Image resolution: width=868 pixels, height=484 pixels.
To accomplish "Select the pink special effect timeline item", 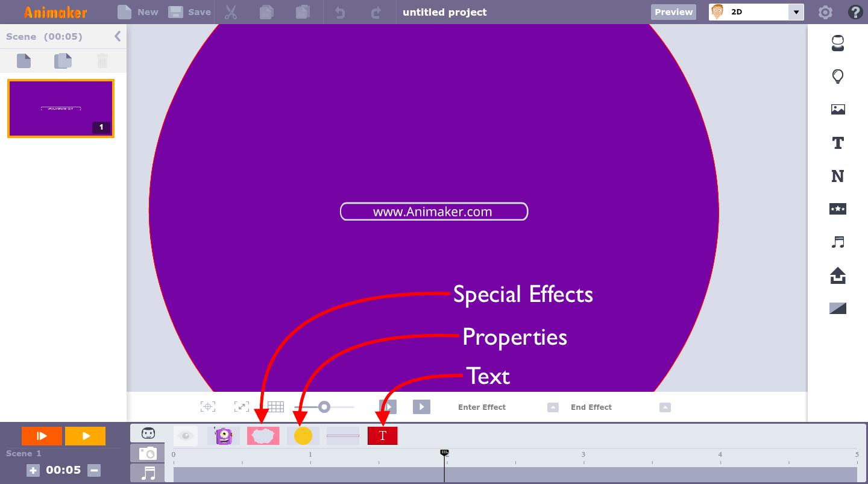I will [263, 436].
